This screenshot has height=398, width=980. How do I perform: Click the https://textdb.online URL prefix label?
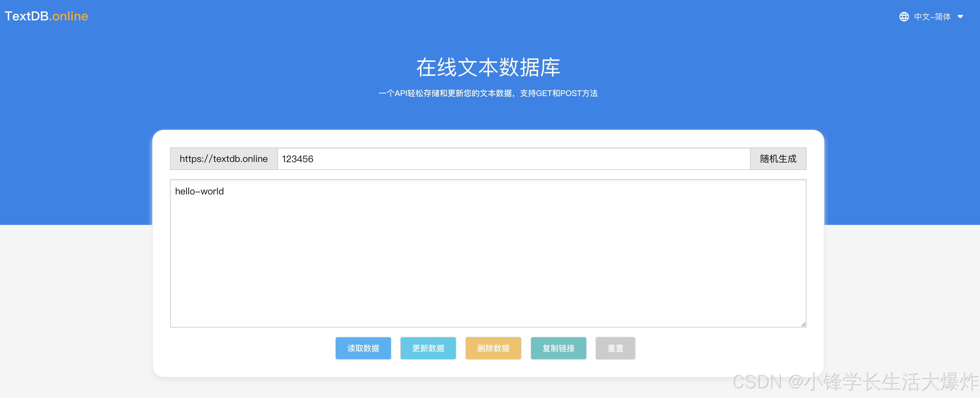coord(224,159)
